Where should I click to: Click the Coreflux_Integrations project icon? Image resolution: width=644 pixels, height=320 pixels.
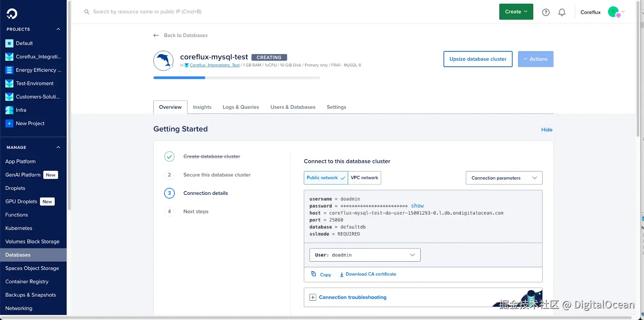(9, 57)
